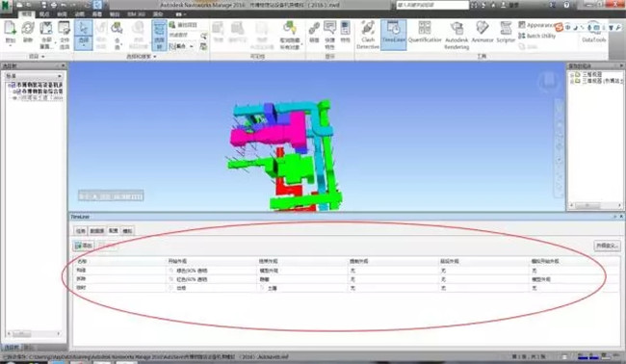Click the red 90% transparent start appearance cell
The width and height of the screenshot is (626, 364).
pyautogui.click(x=211, y=279)
